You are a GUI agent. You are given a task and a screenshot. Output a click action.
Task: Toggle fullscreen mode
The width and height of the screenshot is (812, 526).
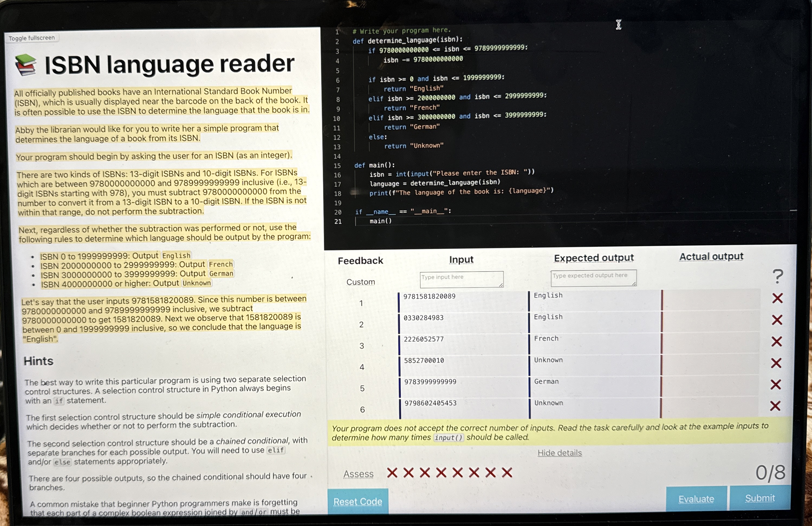pyautogui.click(x=32, y=38)
